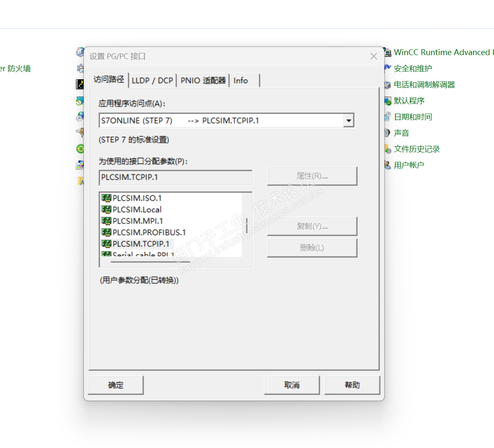Click the telephone icon beside 电话和调制解调器
494x448 pixels.
click(x=388, y=84)
